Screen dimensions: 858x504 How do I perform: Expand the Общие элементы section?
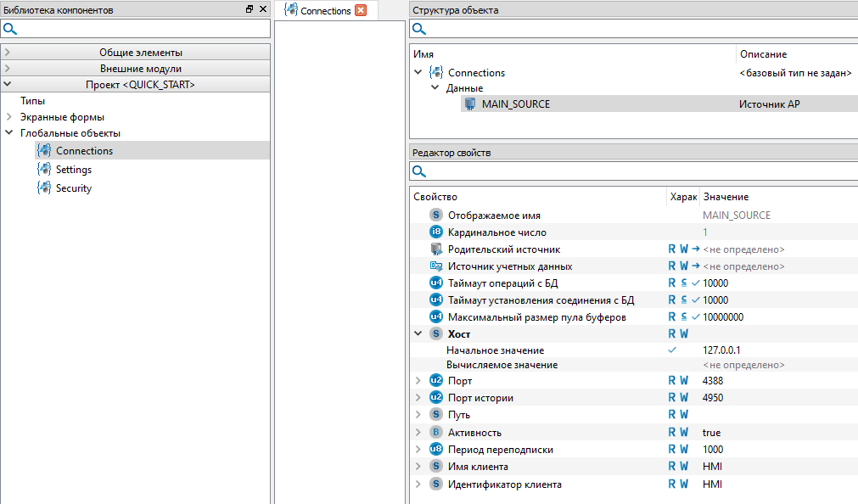tap(8, 53)
